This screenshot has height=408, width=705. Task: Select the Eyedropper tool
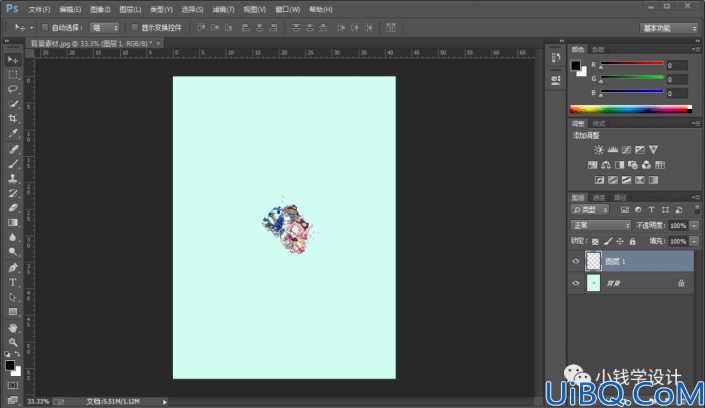(13, 134)
